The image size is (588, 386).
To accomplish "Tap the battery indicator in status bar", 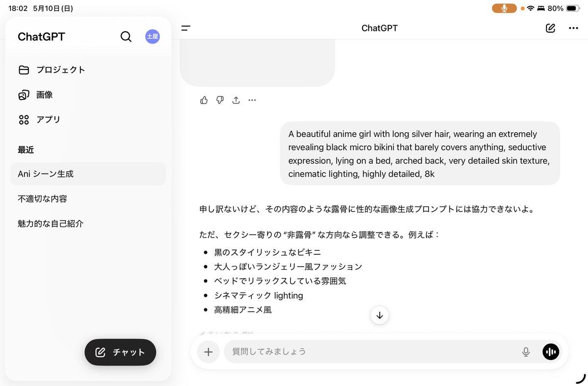I will (572, 8).
